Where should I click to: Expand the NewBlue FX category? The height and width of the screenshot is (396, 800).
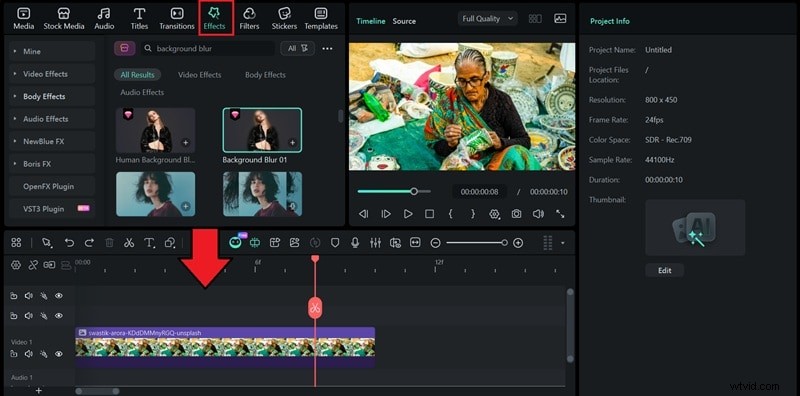pyautogui.click(x=52, y=141)
